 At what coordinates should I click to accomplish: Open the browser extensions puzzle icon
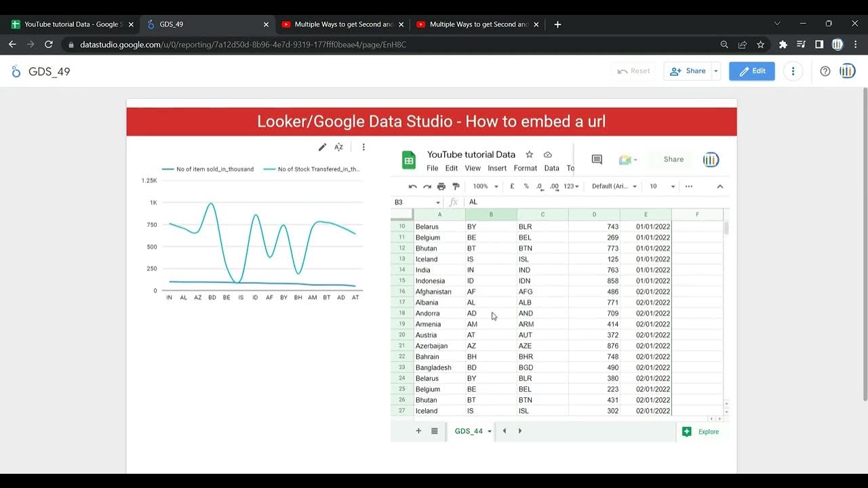783,45
